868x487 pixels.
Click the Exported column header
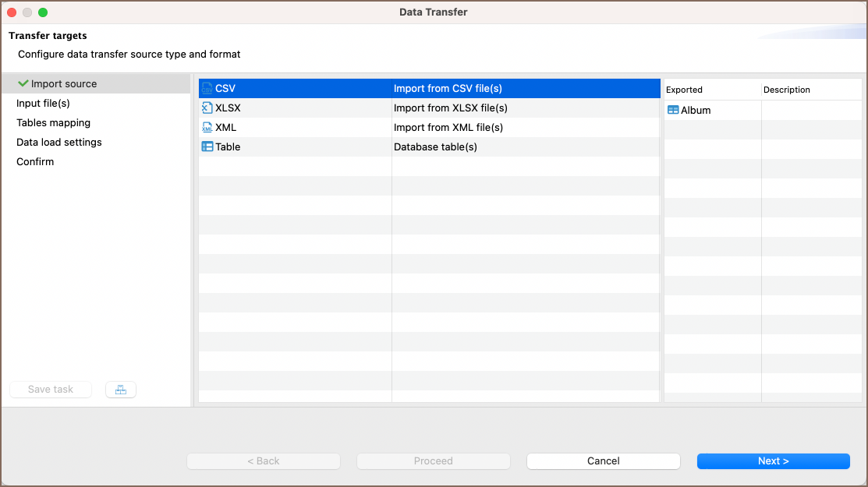point(684,90)
